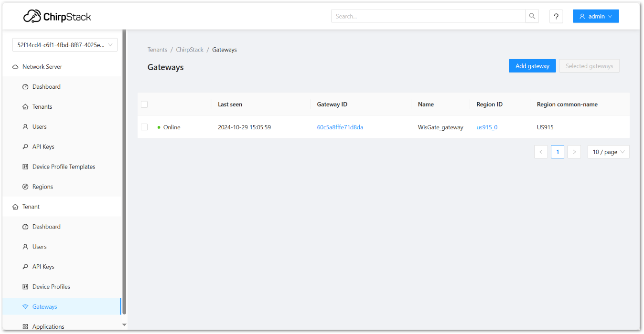Screen dimensions: 644x334
Task: Open the 10 / page size dropdown
Action: (608, 152)
